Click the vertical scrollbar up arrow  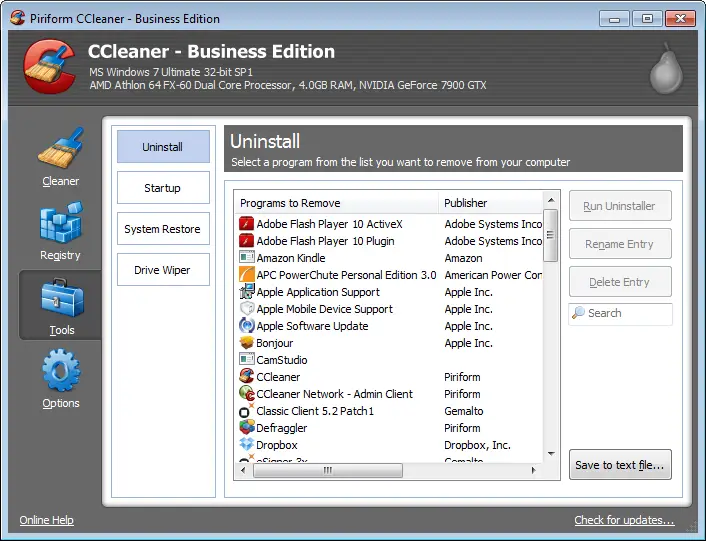coord(551,200)
